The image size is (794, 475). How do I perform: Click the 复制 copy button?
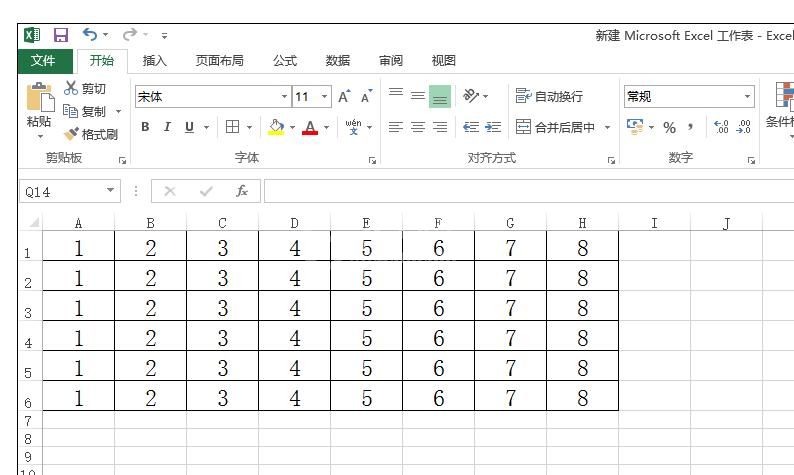(84, 111)
